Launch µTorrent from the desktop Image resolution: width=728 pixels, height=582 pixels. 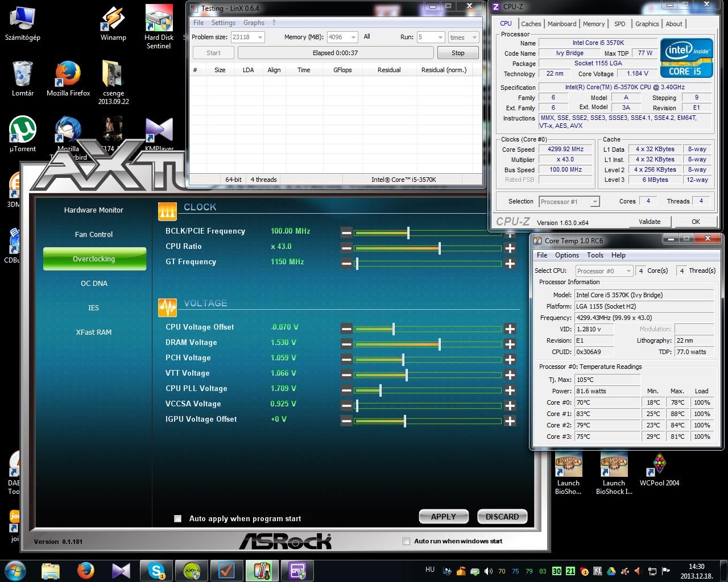23,134
